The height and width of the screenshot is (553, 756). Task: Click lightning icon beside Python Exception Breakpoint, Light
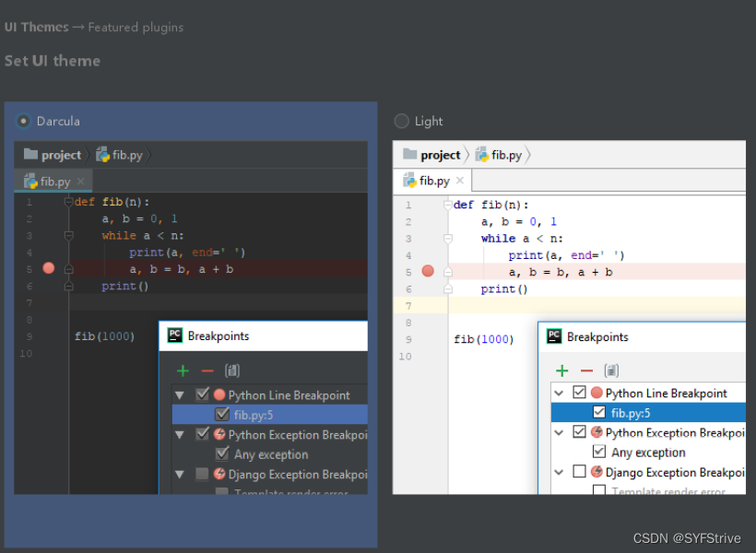597,432
